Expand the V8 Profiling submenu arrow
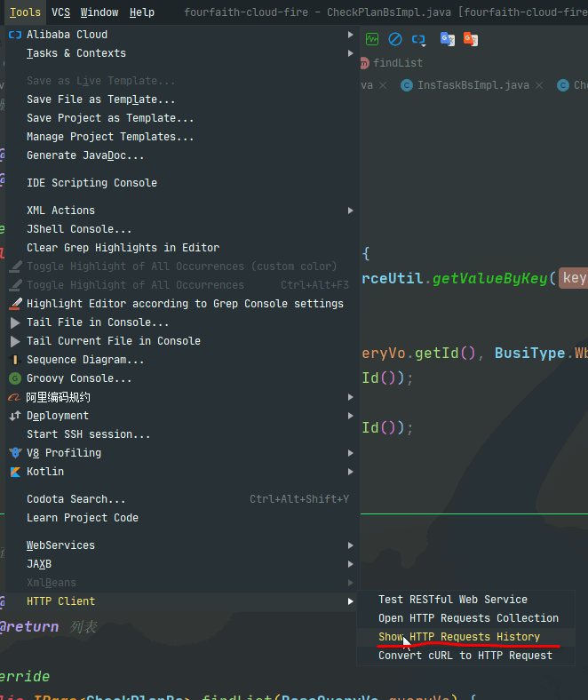 (351, 453)
